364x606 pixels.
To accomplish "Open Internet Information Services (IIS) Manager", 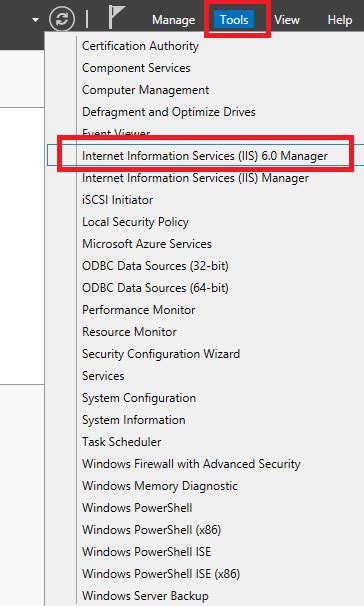I will (x=195, y=178).
